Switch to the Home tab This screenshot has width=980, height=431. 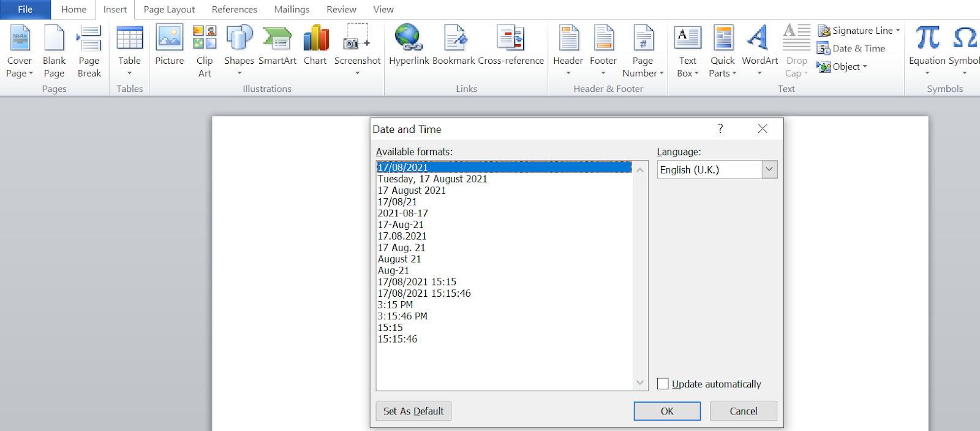[74, 9]
